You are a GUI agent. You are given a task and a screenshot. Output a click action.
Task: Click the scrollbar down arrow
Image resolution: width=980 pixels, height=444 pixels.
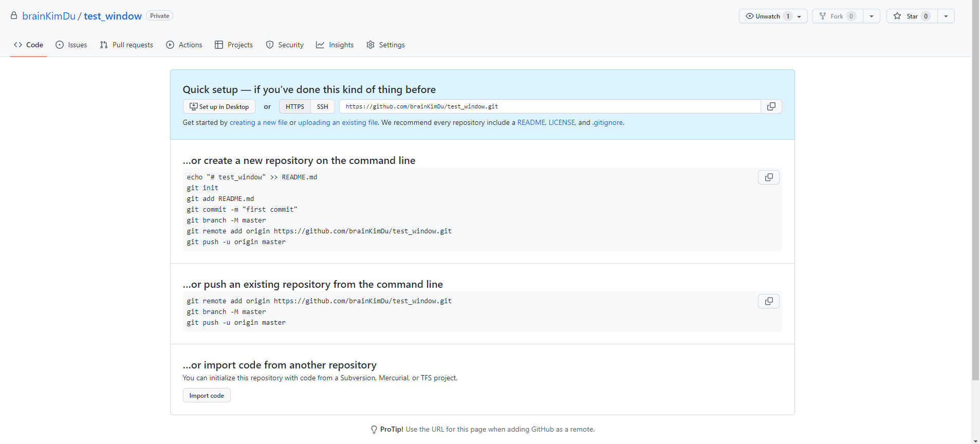[x=975, y=440]
